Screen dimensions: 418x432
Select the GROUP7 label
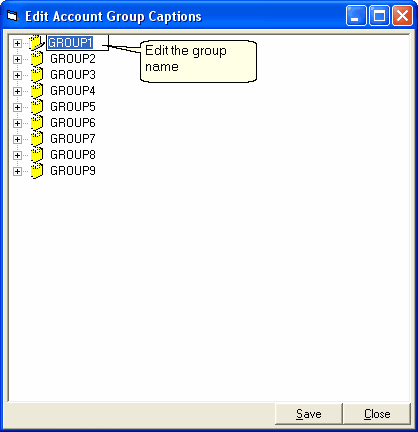pos(73,139)
